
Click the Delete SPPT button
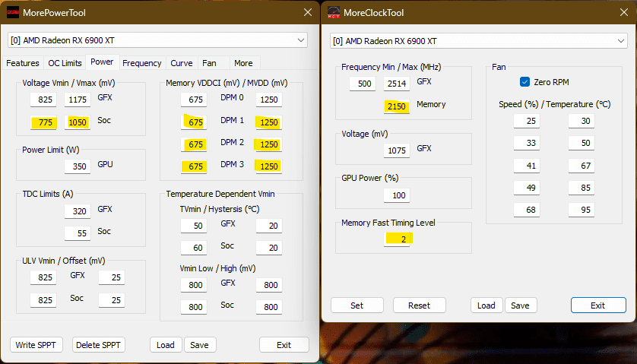pos(98,345)
